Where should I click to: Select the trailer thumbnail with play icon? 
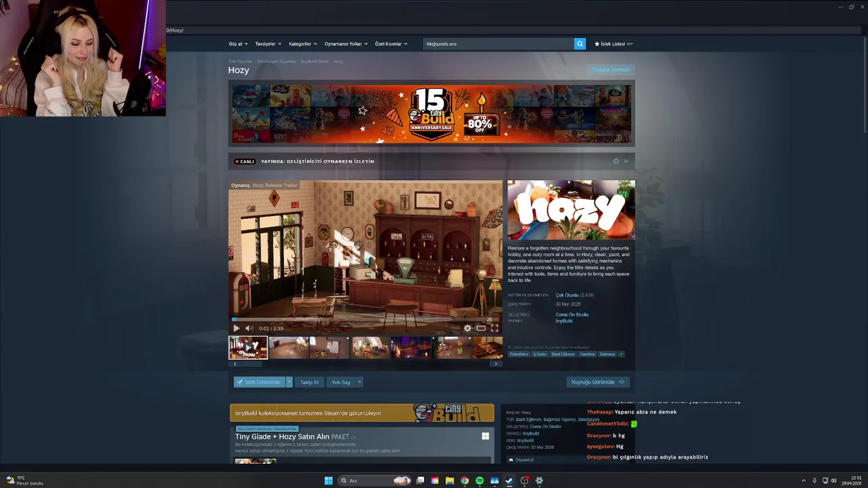tap(248, 347)
